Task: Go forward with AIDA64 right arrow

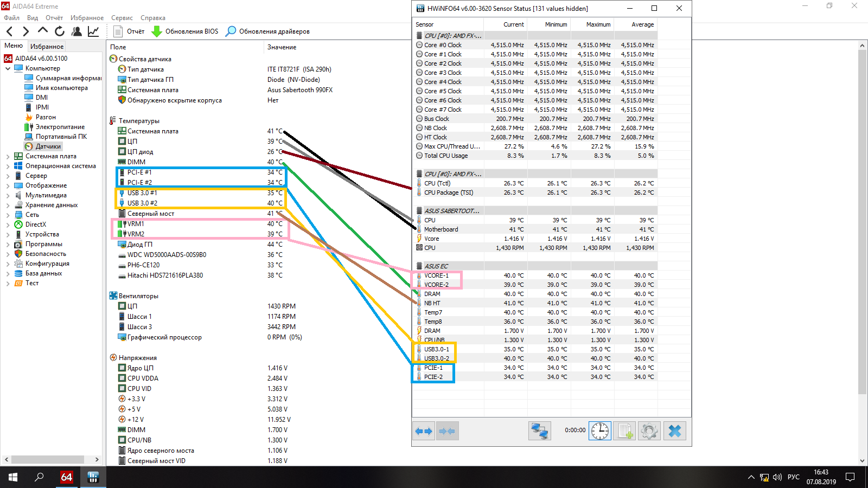Action: click(25, 31)
